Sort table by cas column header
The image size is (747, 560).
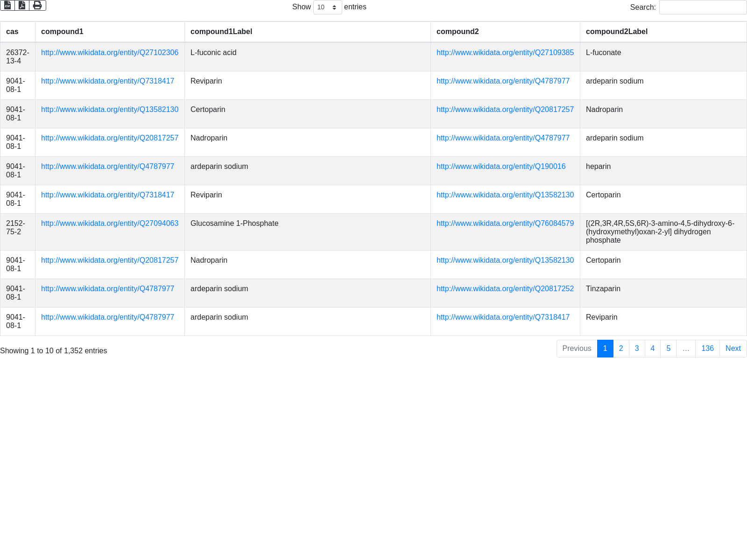pyautogui.click(x=13, y=32)
